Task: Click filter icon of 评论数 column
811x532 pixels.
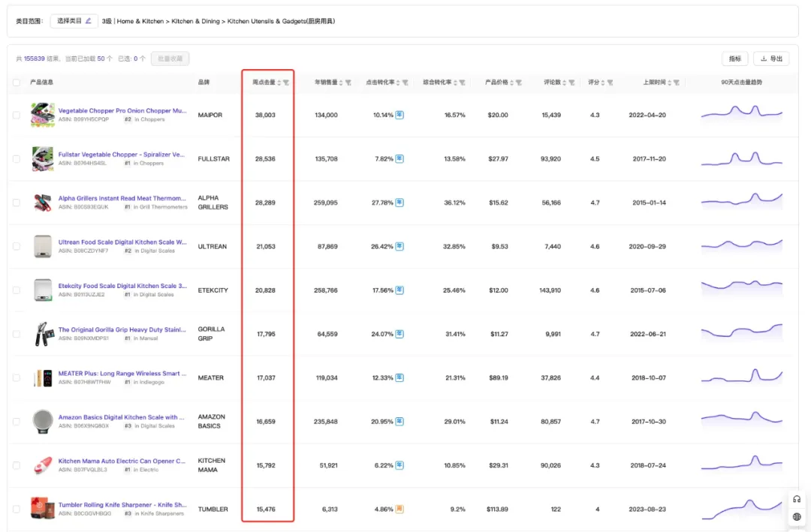Action: [571, 83]
